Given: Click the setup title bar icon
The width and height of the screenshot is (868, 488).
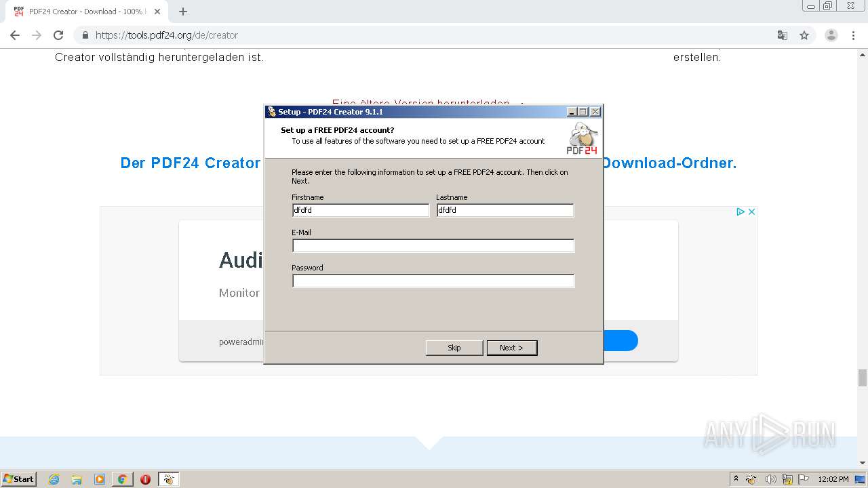Looking at the screenshot, I should point(272,112).
